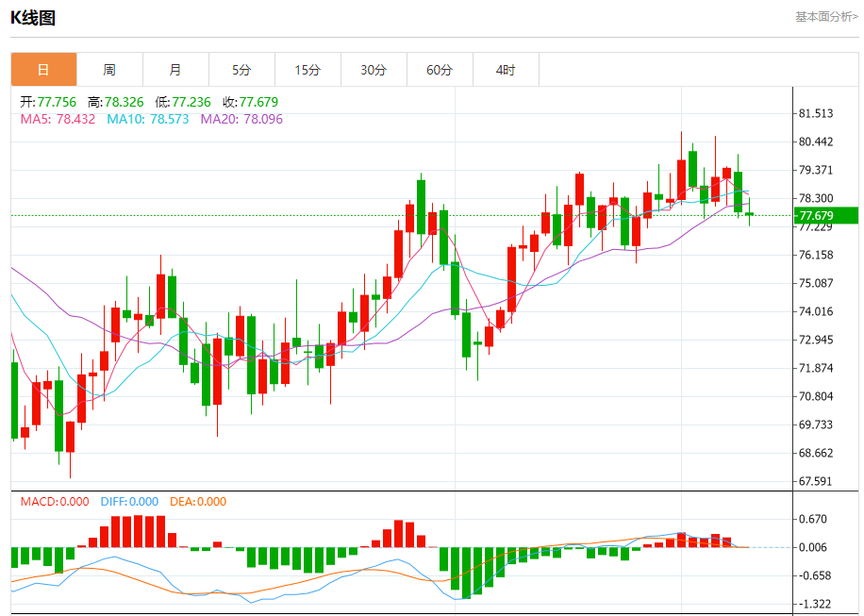
Task: Click the MACD:0.000 indicator label
Action: (x=55, y=502)
